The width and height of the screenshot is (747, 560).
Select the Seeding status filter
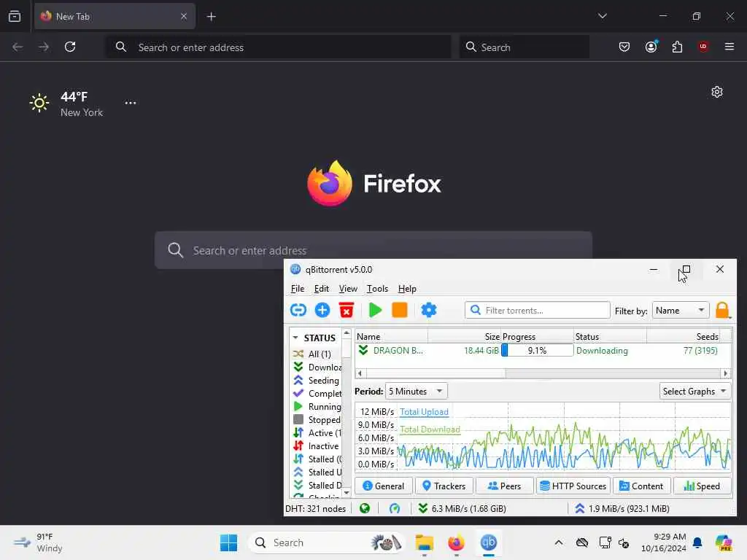pyautogui.click(x=317, y=381)
